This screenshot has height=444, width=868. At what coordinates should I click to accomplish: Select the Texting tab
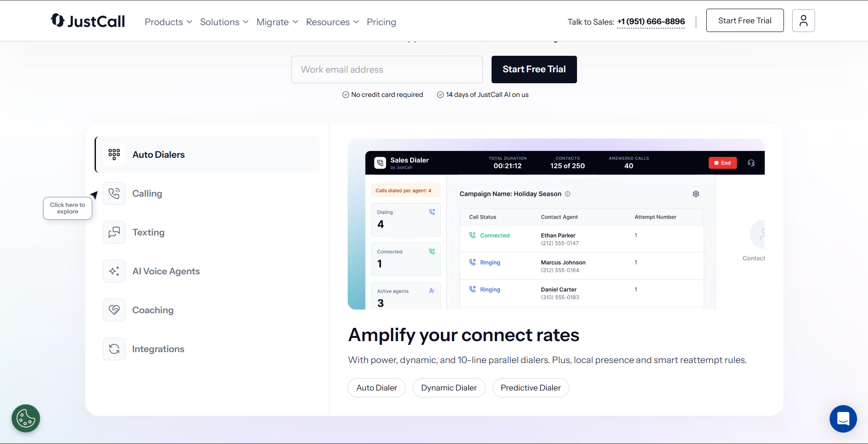click(207, 232)
